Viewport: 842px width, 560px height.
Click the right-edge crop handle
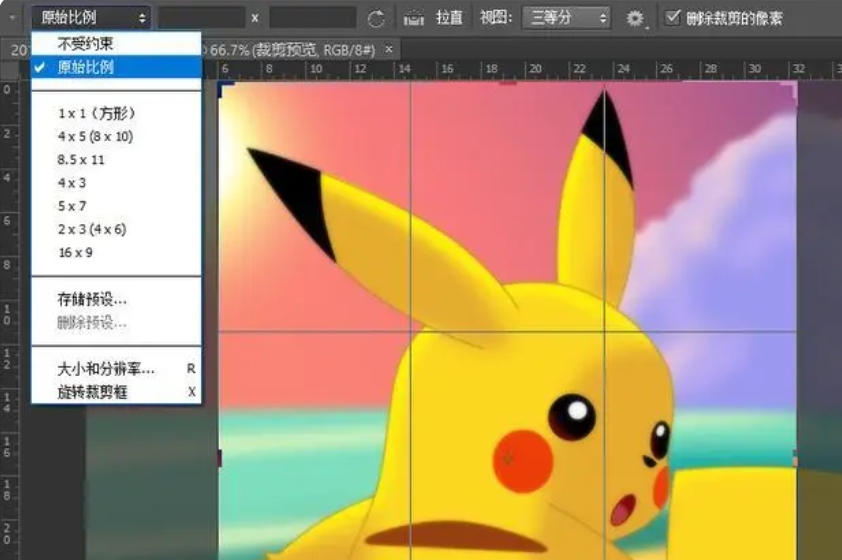click(x=795, y=458)
